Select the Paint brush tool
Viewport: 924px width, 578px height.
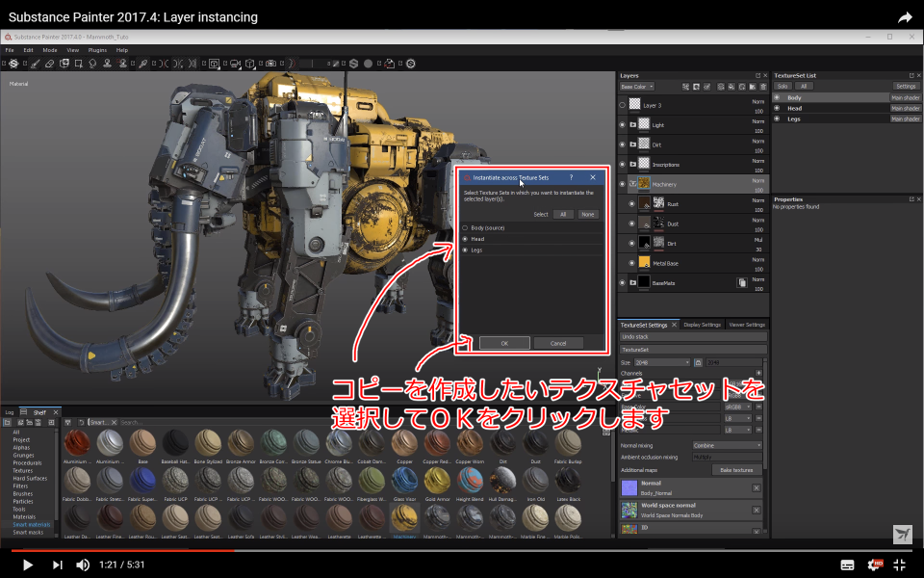36,64
